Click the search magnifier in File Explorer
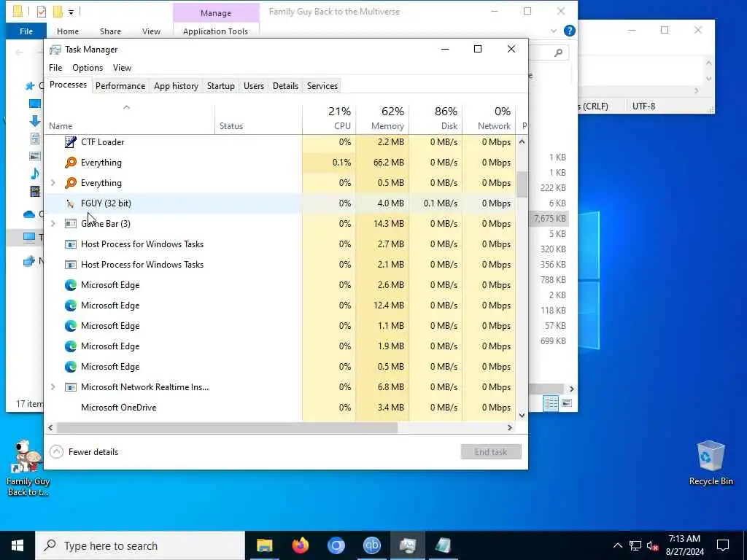The width and height of the screenshot is (747, 560). tap(558, 52)
